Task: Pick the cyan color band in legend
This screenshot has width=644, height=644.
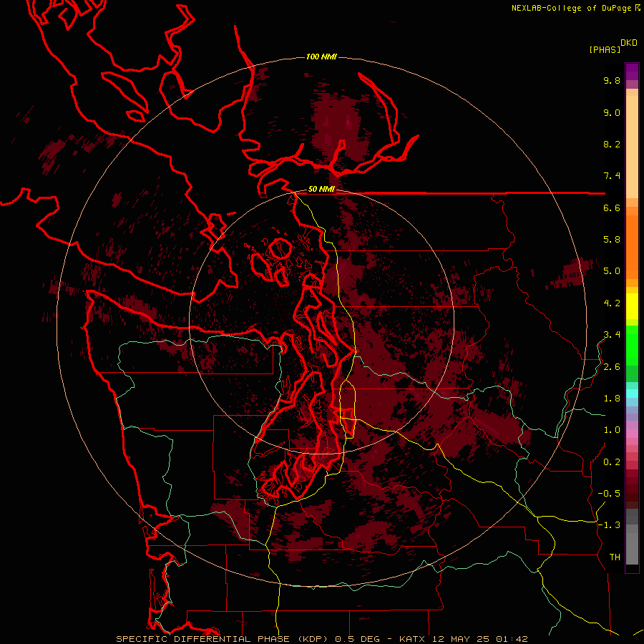Action: pyautogui.click(x=632, y=393)
